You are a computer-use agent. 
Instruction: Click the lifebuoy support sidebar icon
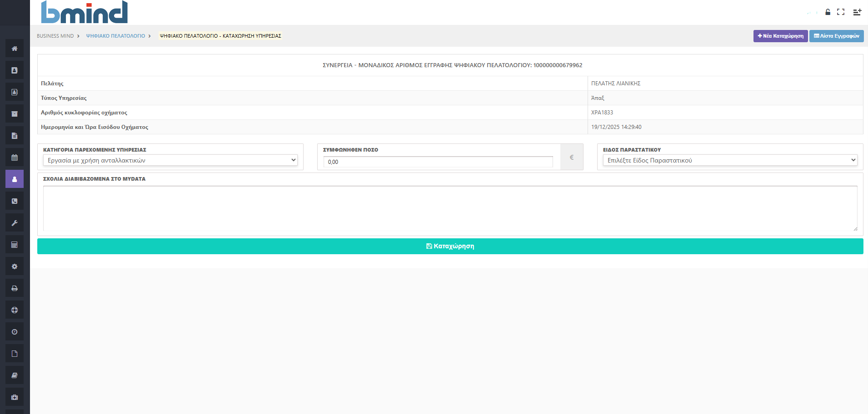(15, 310)
